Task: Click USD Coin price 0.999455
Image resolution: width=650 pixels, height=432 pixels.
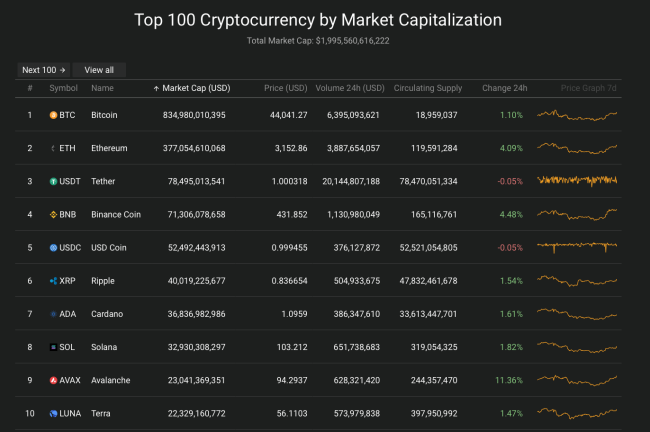Action: coord(289,248)
